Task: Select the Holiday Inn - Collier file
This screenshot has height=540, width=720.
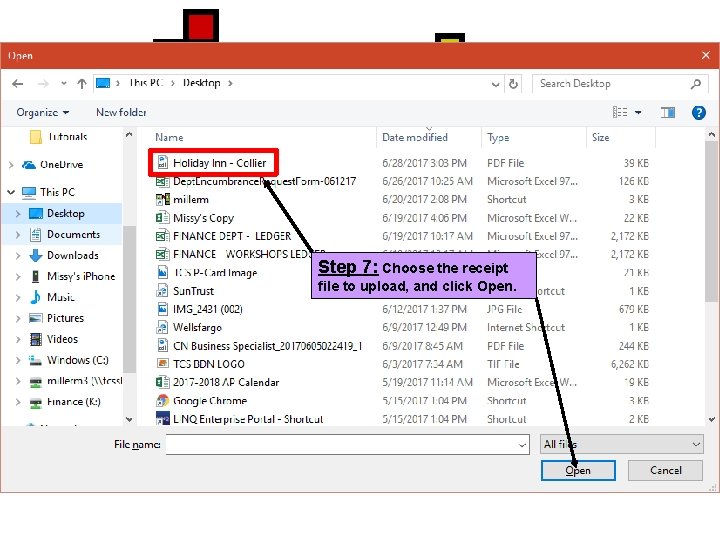Action: click(x=219, y=163)
